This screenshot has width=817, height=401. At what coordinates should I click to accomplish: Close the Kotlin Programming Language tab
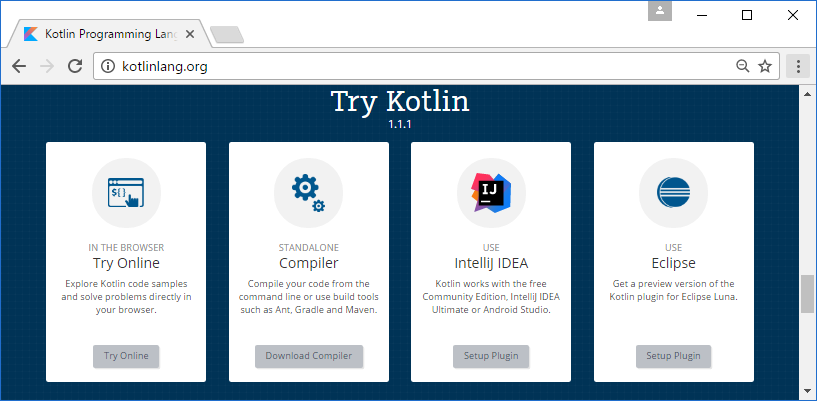point(190,34)
